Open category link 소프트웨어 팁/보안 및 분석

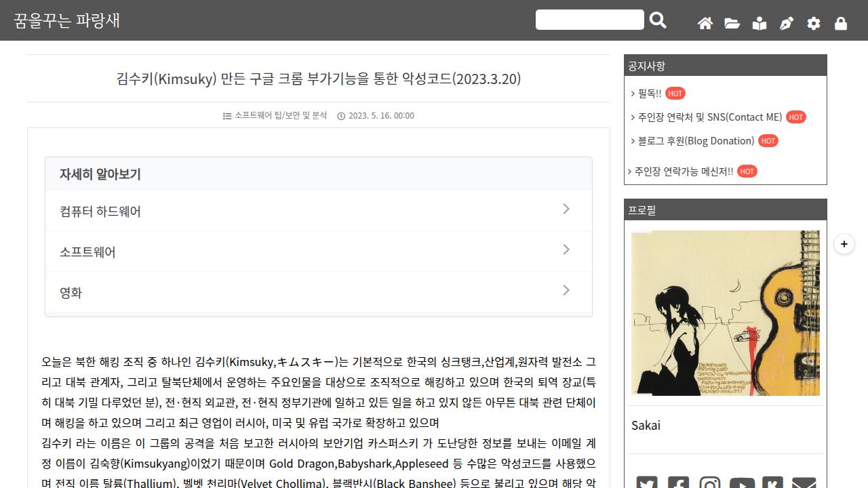[281, 115]
